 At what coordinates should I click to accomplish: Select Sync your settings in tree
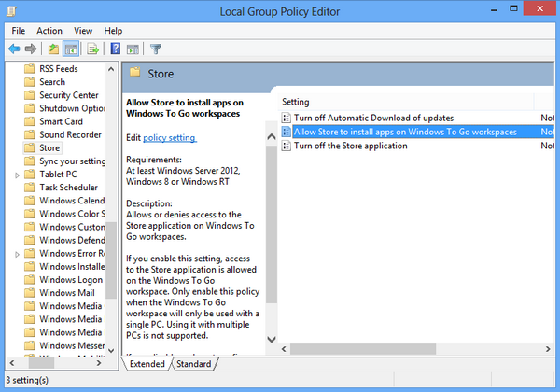tap(72, 161)
